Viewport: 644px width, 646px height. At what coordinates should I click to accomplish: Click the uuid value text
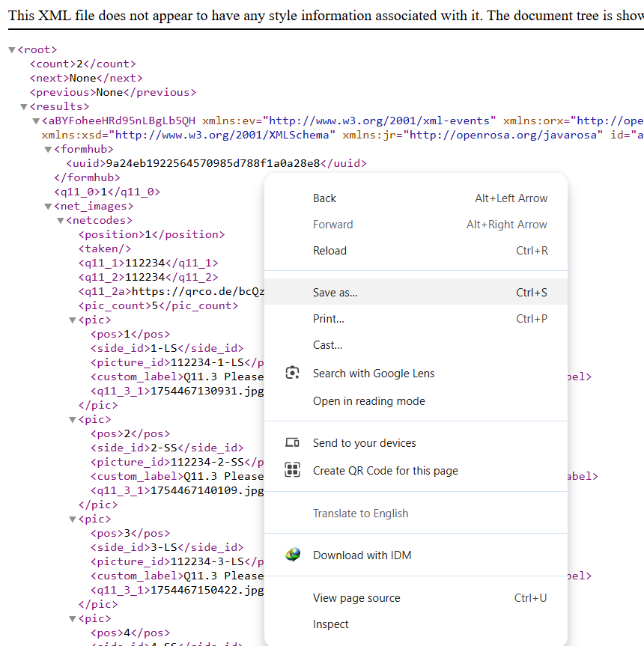(x=213, y=164)
